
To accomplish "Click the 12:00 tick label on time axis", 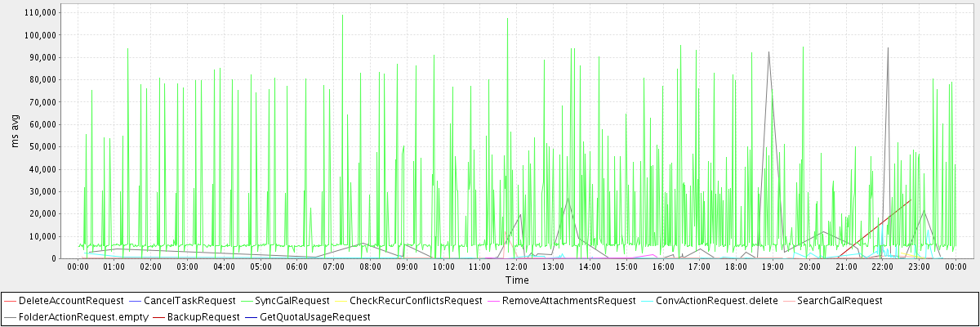I will [x=517, y=267].
